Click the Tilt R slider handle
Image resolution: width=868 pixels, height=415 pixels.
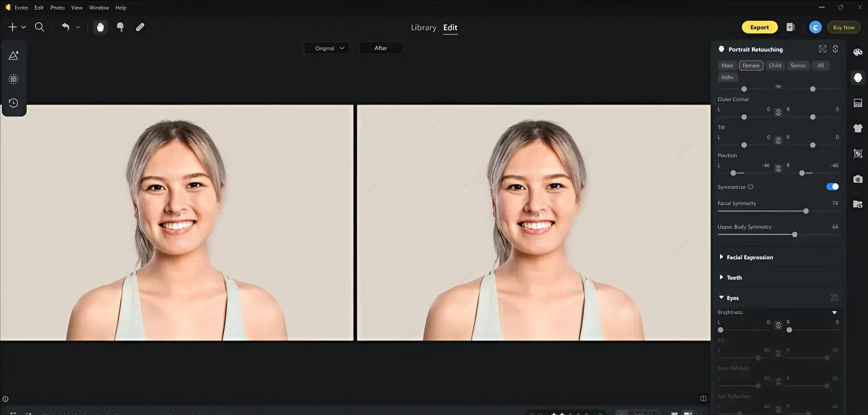[813, 145]
